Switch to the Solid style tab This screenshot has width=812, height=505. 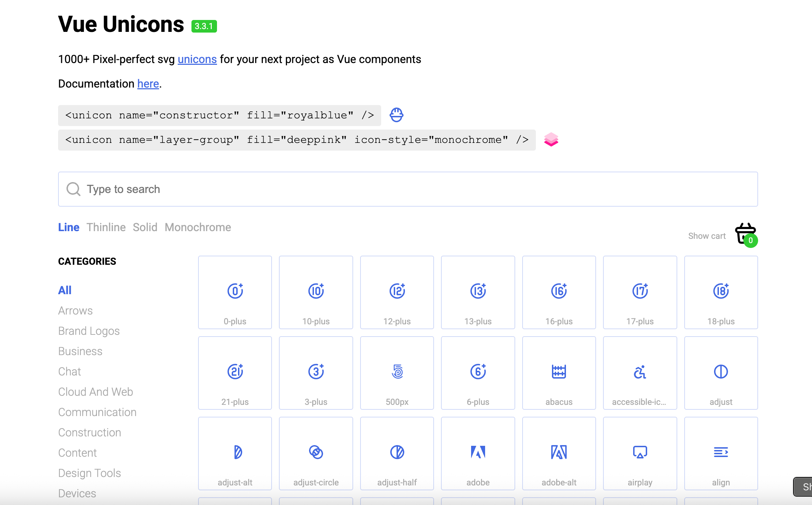[x=145, y=227]
